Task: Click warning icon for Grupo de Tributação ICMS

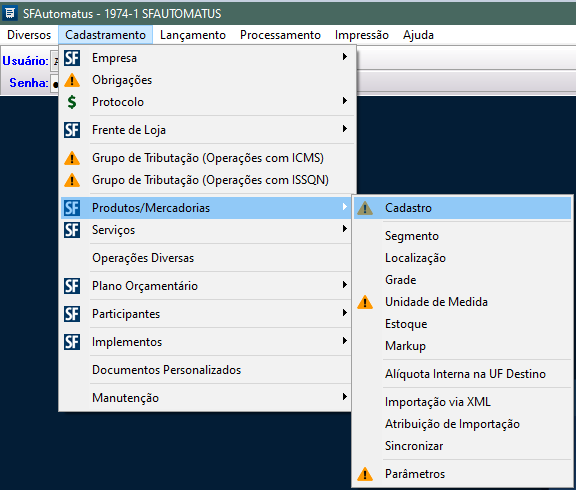Action: [72, 158]
